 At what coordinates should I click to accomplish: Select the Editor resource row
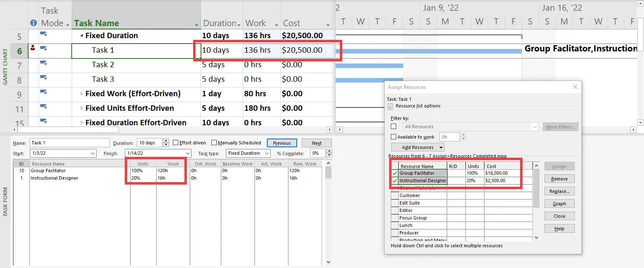click(462, 210)
